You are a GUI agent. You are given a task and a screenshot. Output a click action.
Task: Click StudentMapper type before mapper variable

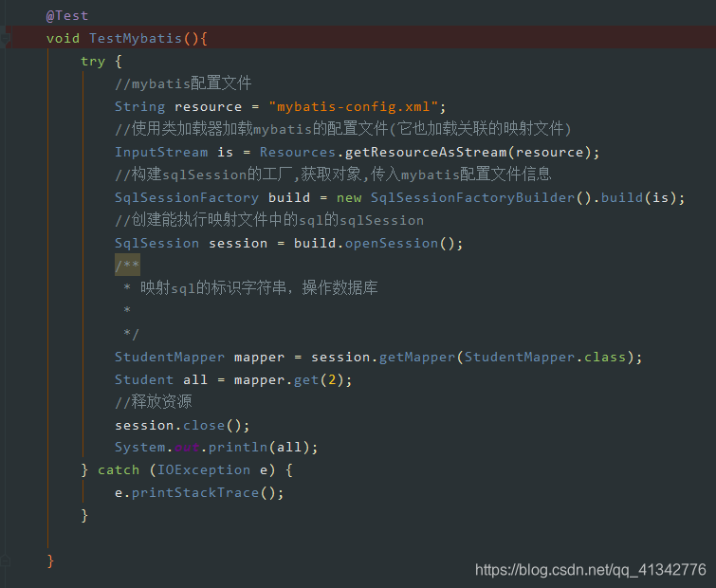(170, 357)
